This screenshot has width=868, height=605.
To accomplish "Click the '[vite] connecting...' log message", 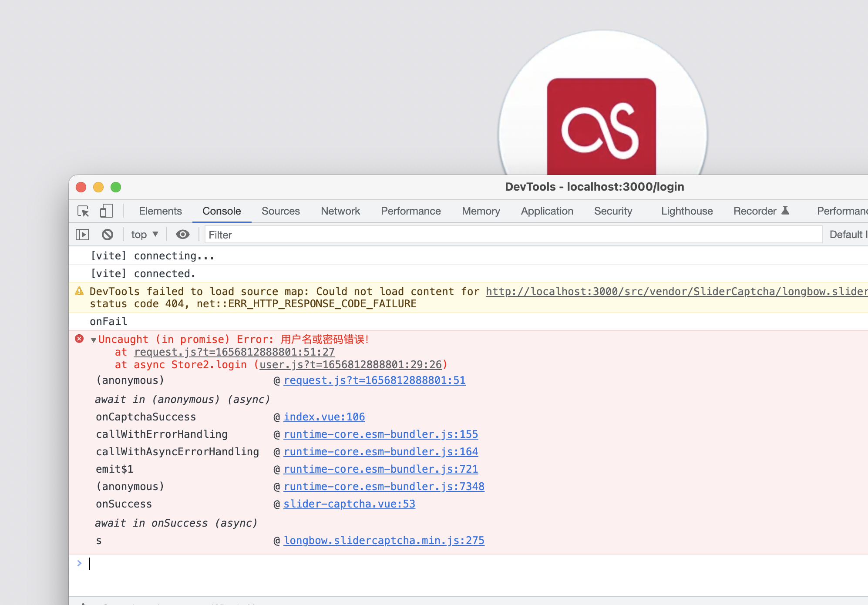I will pos(152,256).
